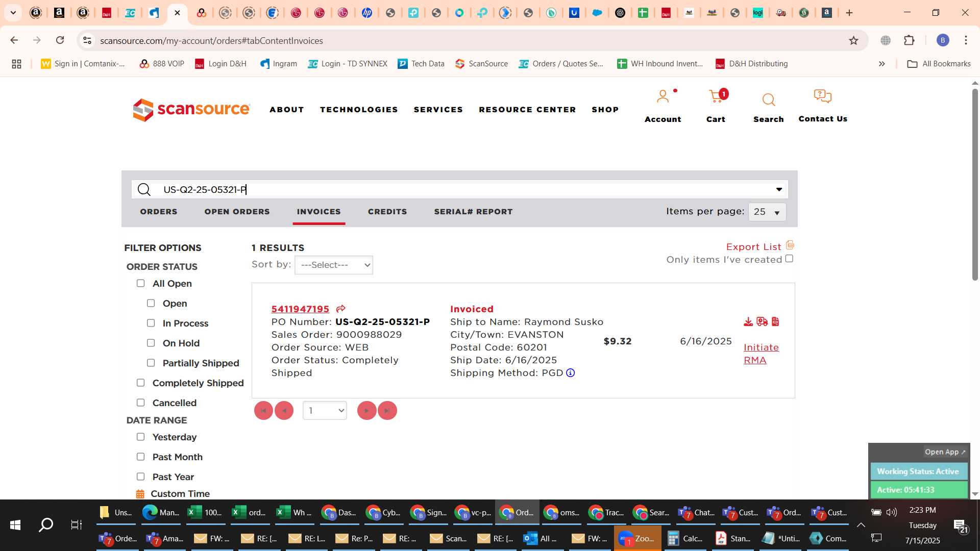Open the invoice document icon

click(x=775, y=321)
